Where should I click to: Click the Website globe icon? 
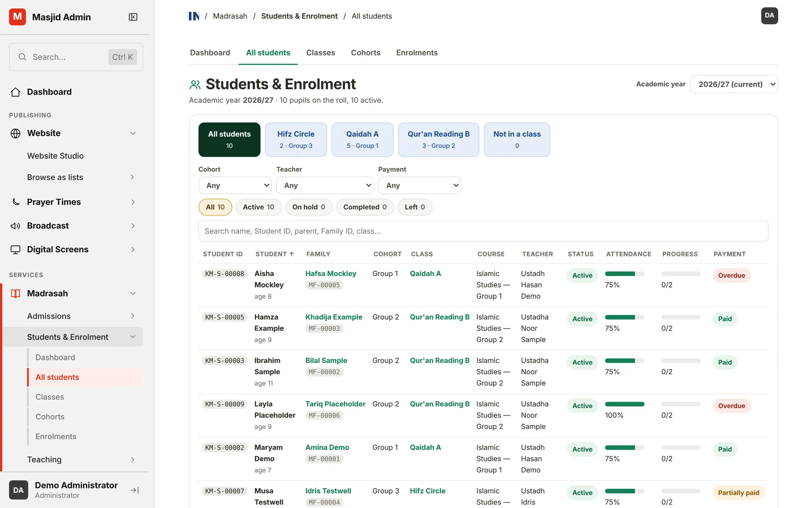[x=16, y=133]
